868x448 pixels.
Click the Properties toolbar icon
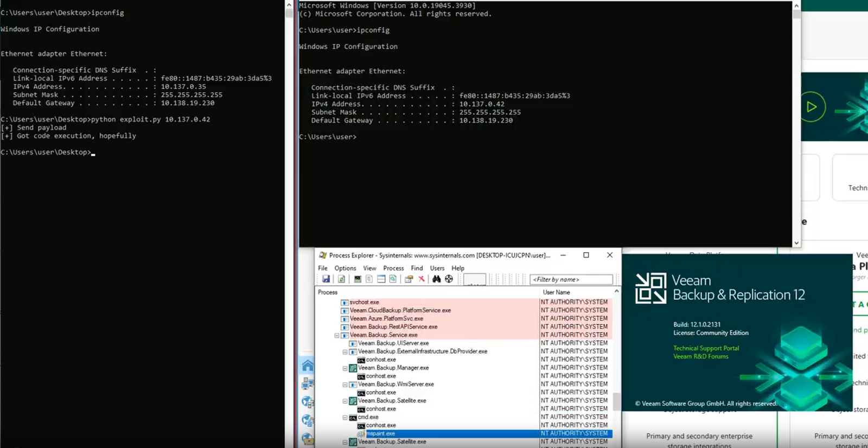tap(409, 279)
